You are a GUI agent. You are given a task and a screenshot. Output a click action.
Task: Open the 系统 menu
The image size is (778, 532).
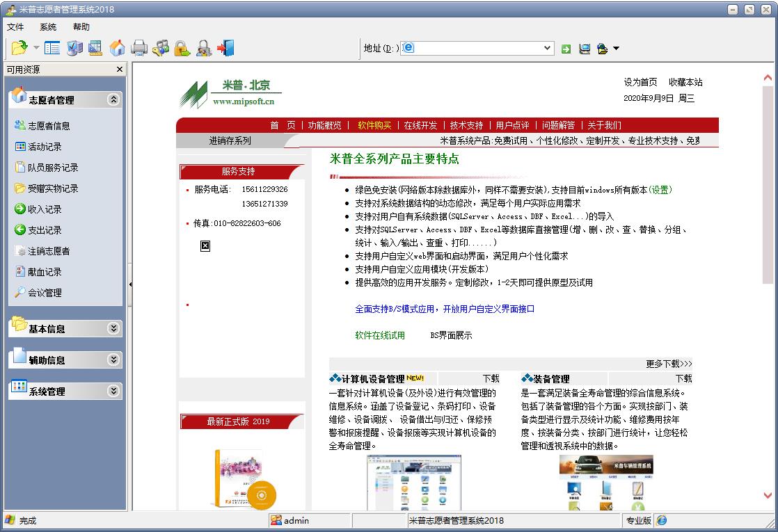[x=47, y=26]
